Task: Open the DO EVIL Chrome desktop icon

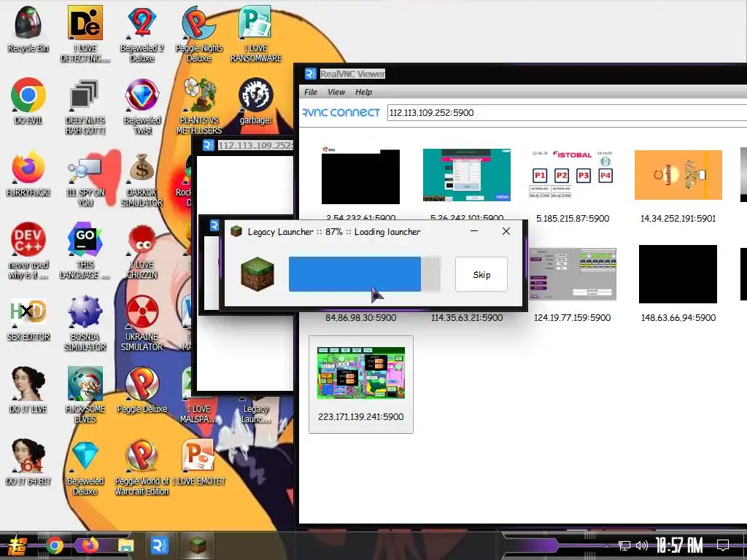Action: [28, 101]
